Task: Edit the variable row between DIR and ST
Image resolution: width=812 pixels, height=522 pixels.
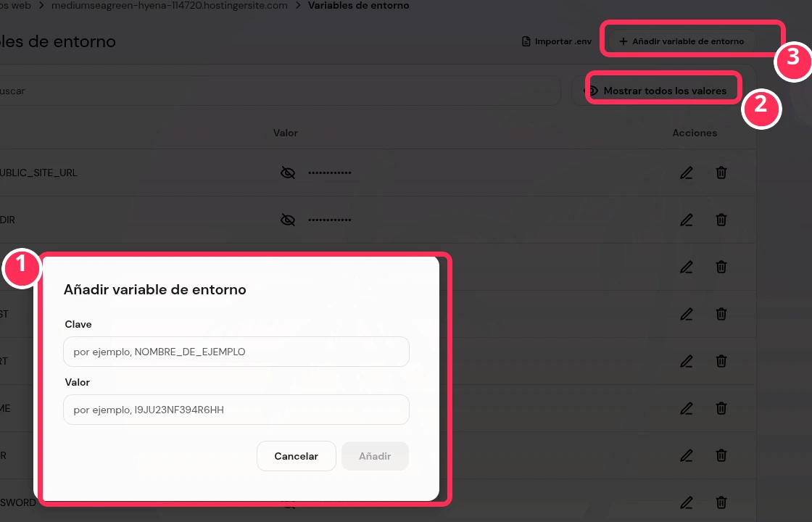Action: (x=686, y=267)
